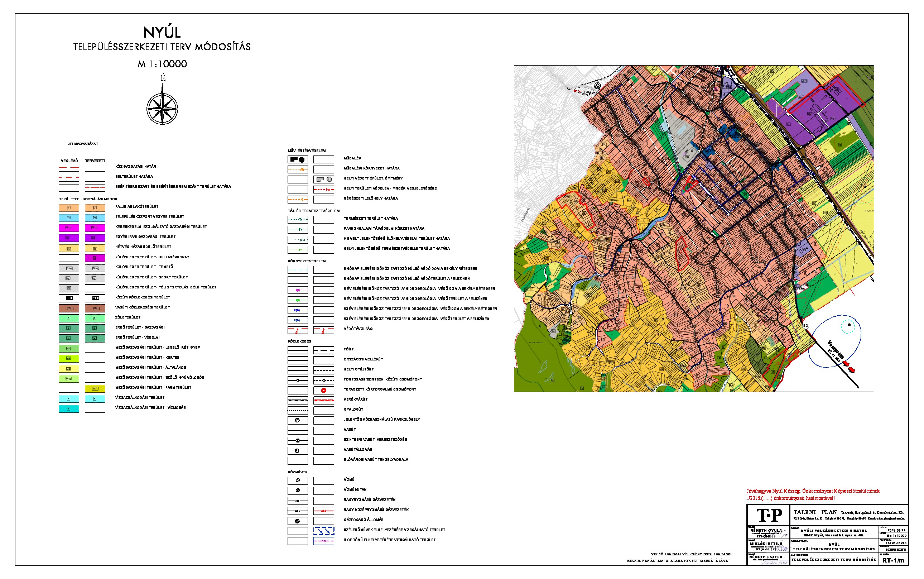The height and width of the screenshot is (579, 924).
Task: Click the existing Falusias Lakóterület orange swatch
Action: (69, 208)
